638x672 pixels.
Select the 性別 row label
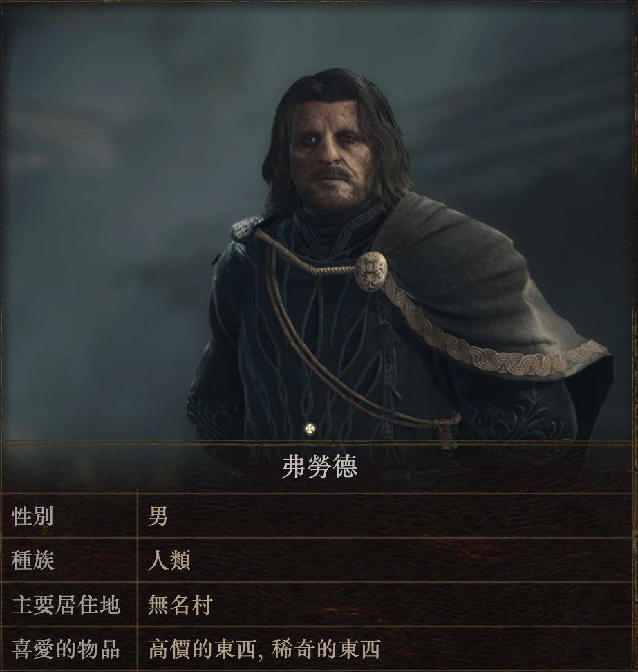pyautogui.click(x=32, y=516)
